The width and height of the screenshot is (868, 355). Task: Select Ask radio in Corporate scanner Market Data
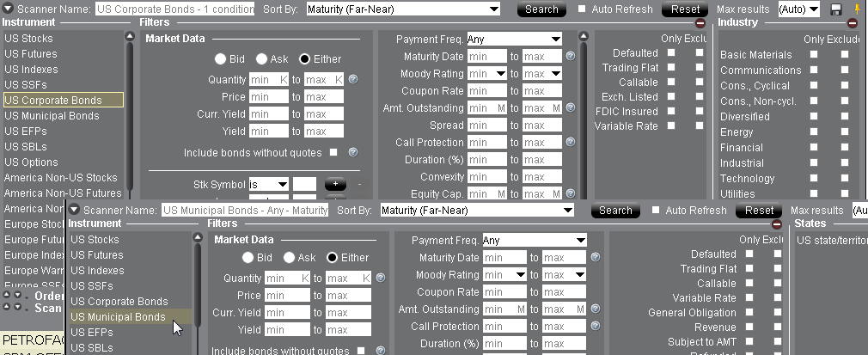click(x=261, y=58)
